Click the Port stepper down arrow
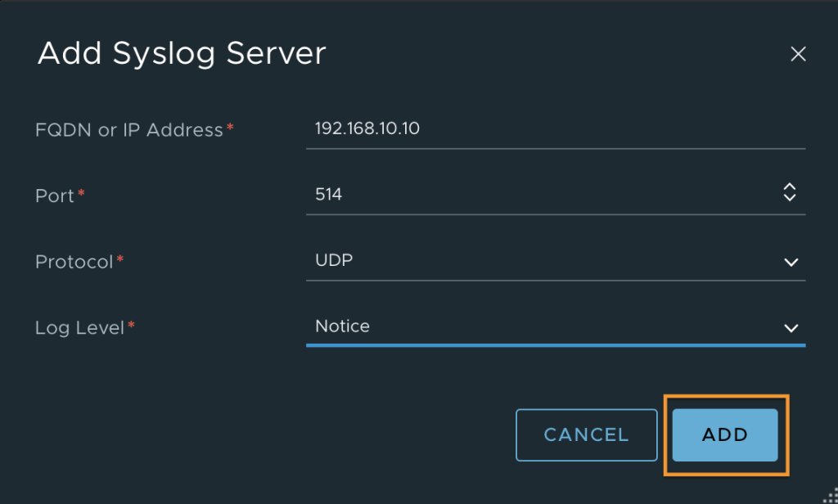 click(789, 197)
